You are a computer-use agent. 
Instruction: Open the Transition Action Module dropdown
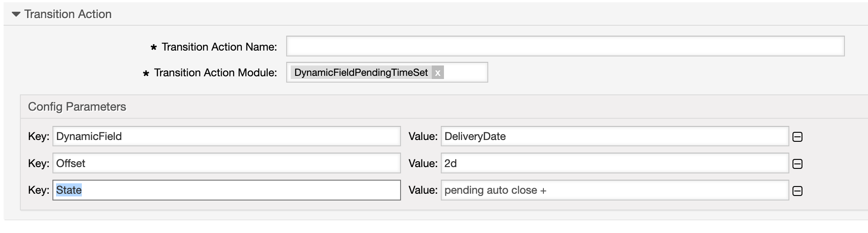click(466, 73)
